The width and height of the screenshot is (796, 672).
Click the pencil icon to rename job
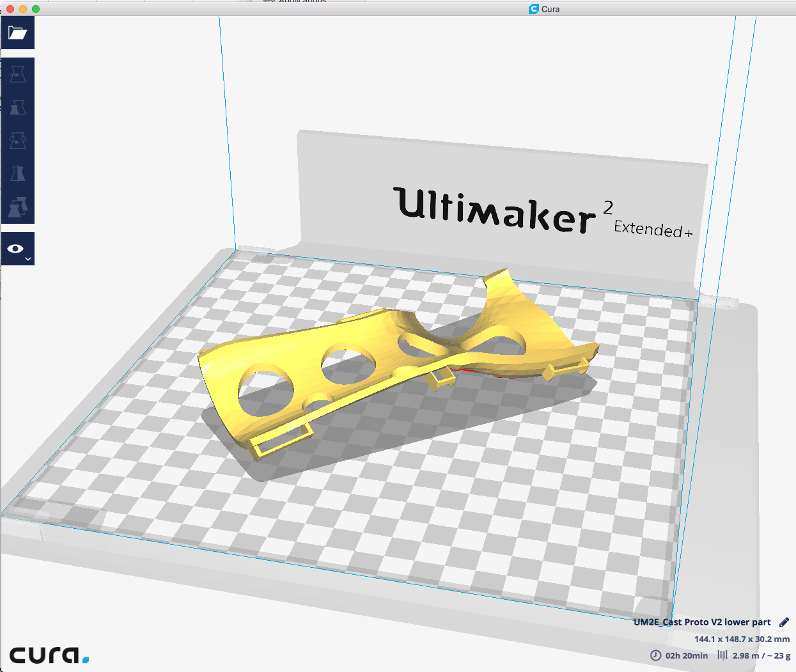click(x=784, y=622)
